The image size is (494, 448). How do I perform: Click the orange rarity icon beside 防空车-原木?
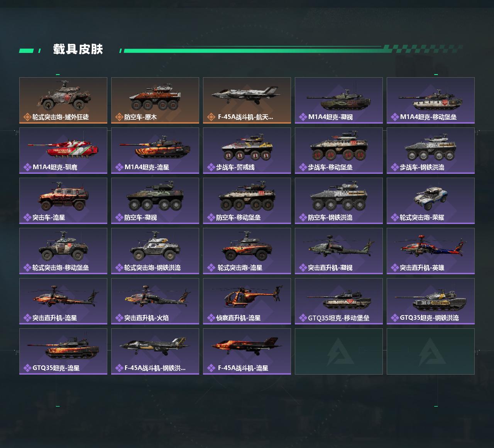pyautogui.click(x=119, y=117)
